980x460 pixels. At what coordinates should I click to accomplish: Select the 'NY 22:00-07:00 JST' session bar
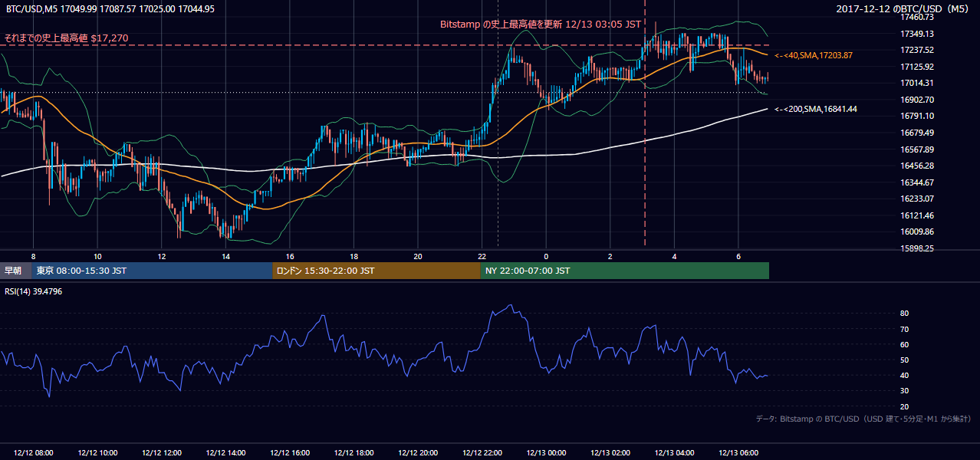tap(625, 271)
